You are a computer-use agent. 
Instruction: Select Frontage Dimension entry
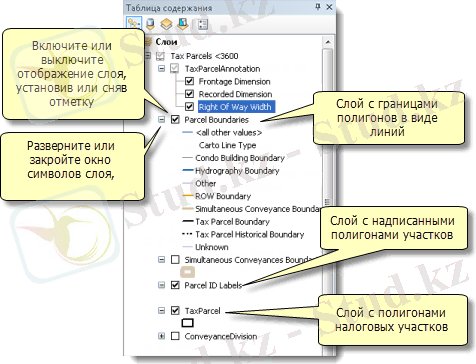coord(234,81)
